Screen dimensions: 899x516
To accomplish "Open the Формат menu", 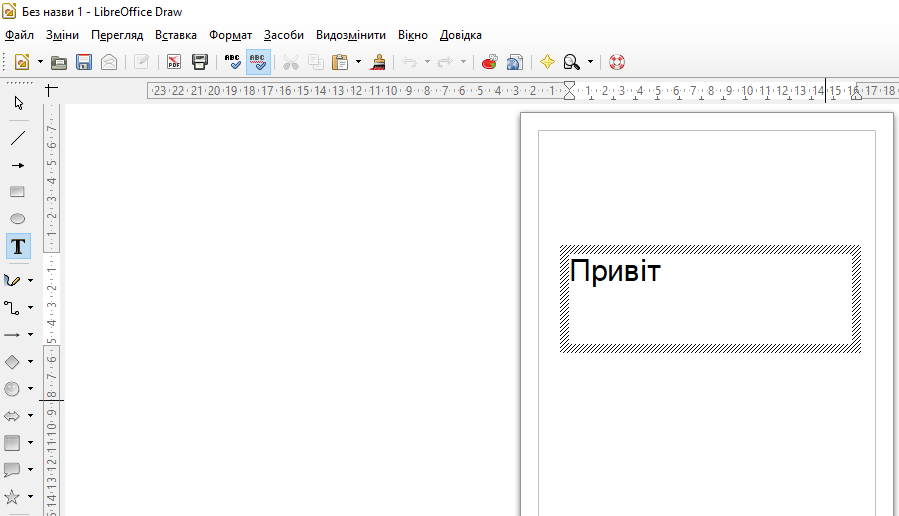I will tap(230, 35).
